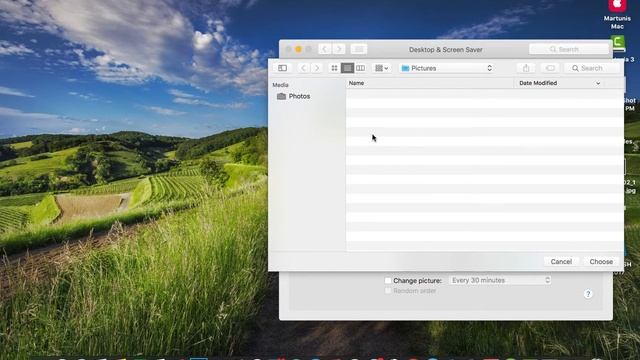Open Help in Desktop & Screen Saver window
The height and width of the screenshot is (360, 640).
pos(588,294)
